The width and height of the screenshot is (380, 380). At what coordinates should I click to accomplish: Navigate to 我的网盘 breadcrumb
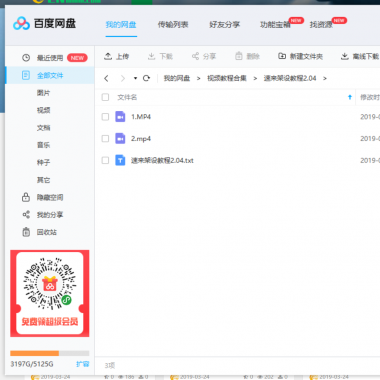177,78
